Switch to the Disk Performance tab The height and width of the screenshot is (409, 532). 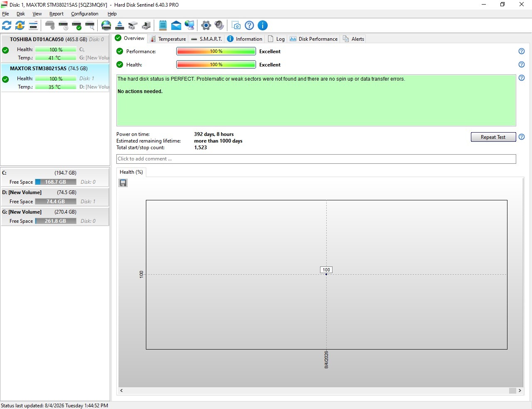(313, 39)
